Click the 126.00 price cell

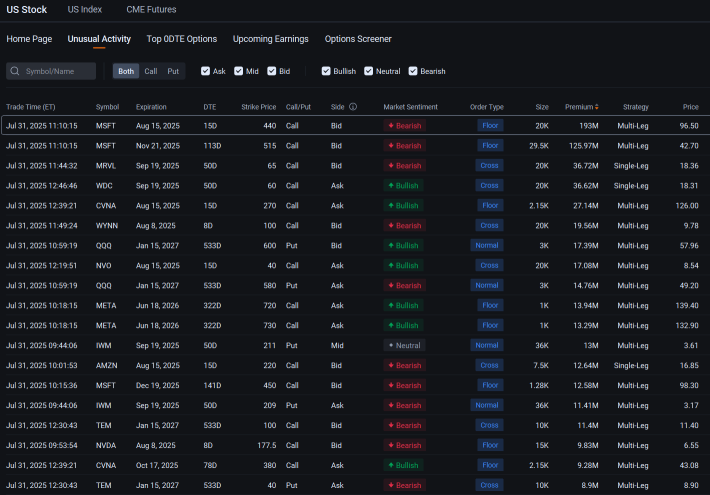click(687, 206)
